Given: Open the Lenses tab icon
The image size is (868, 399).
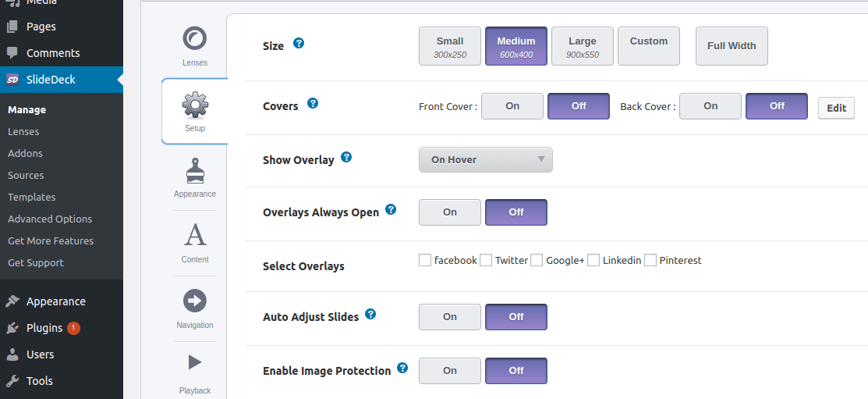Looking at the screenshot, I should click(195, 38).
